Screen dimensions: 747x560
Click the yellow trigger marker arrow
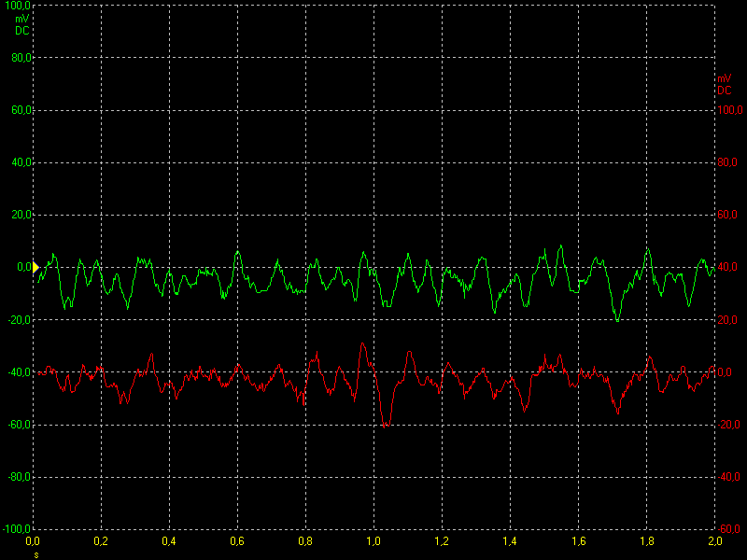pos(35,267)
